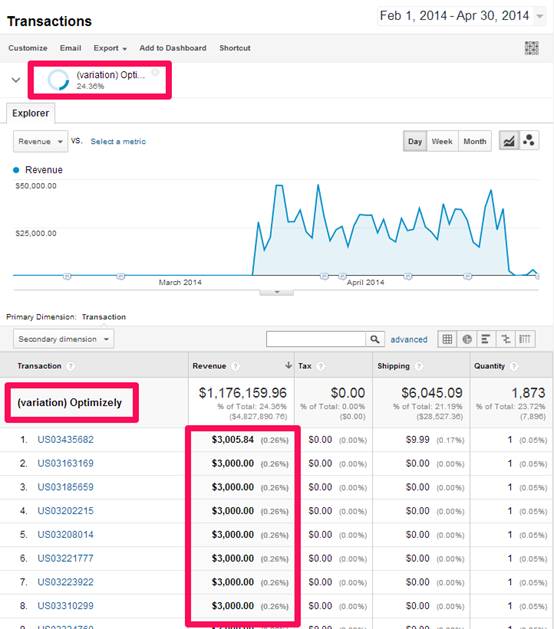
Task: Click the table search input field
Action: [x=316, y=339]
